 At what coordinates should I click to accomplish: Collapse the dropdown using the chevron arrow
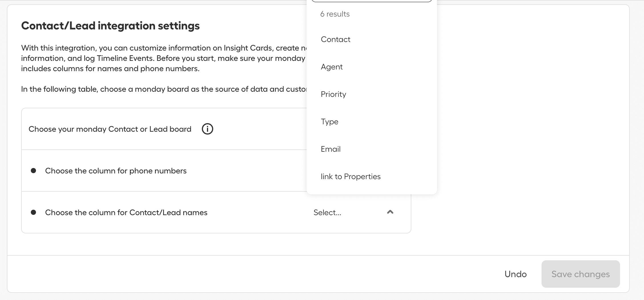point(390,212)
